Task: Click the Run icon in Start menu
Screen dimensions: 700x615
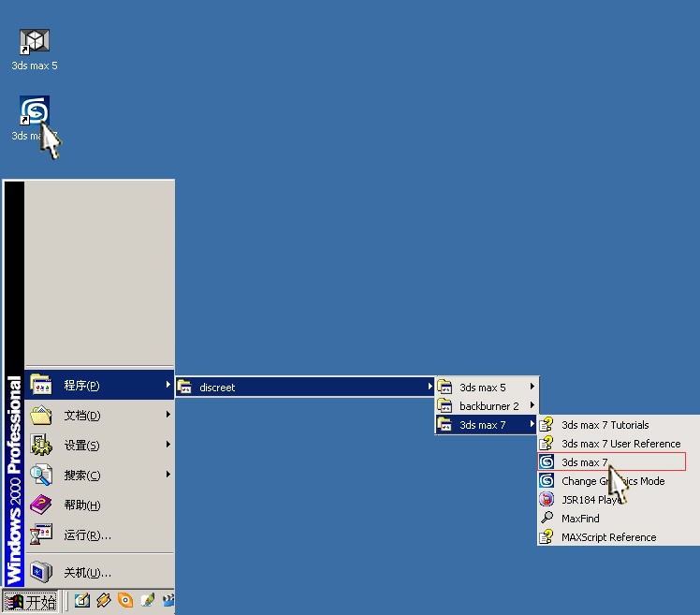Action: 41,534
